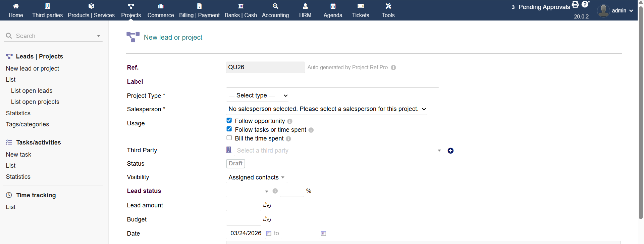Open the Third-parties building icon
Screen dimensions: 644x244
pyautogui.click(x=47, y=6)
